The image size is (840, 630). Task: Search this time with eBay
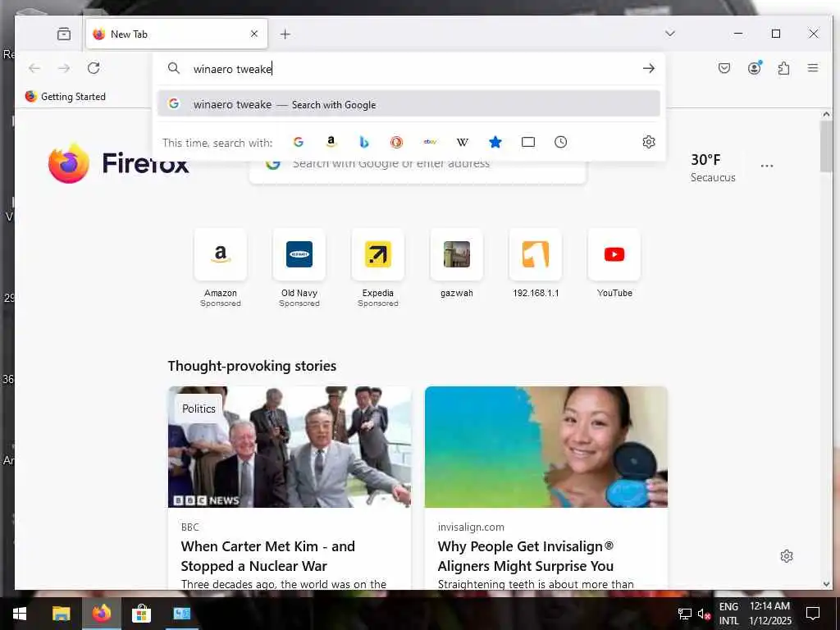430,142
